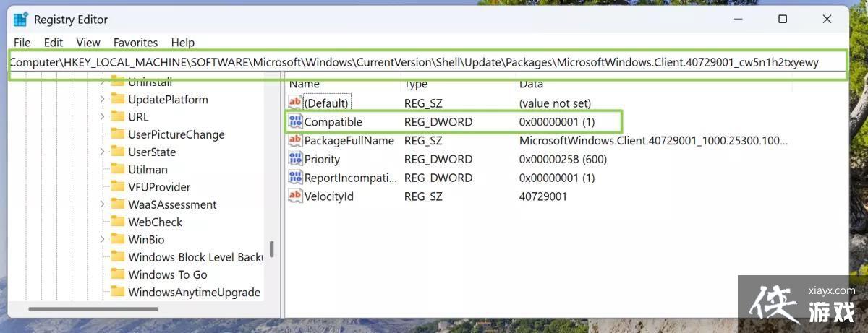Open the Favorites menu
This screenshot has width=868, height=333.
point(135,43)
